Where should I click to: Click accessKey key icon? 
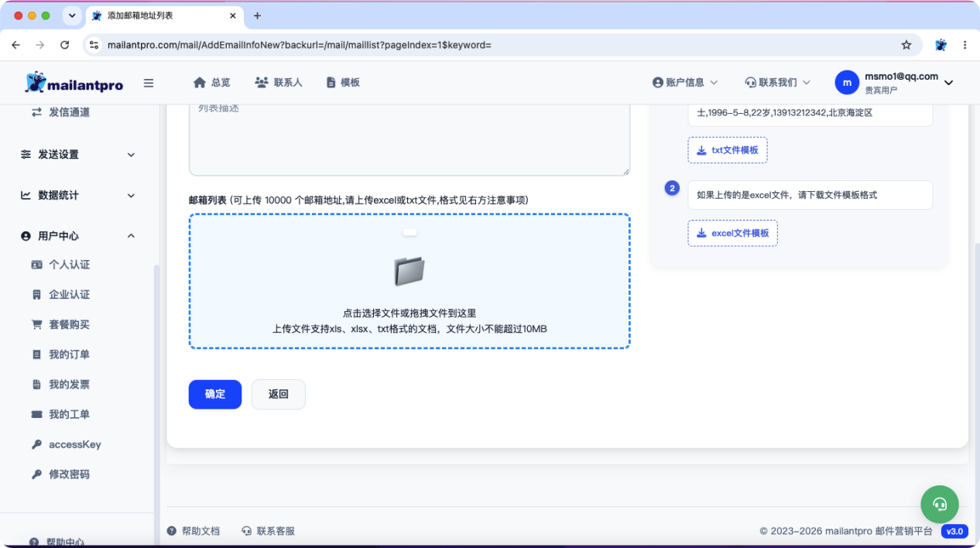[36, 445]
